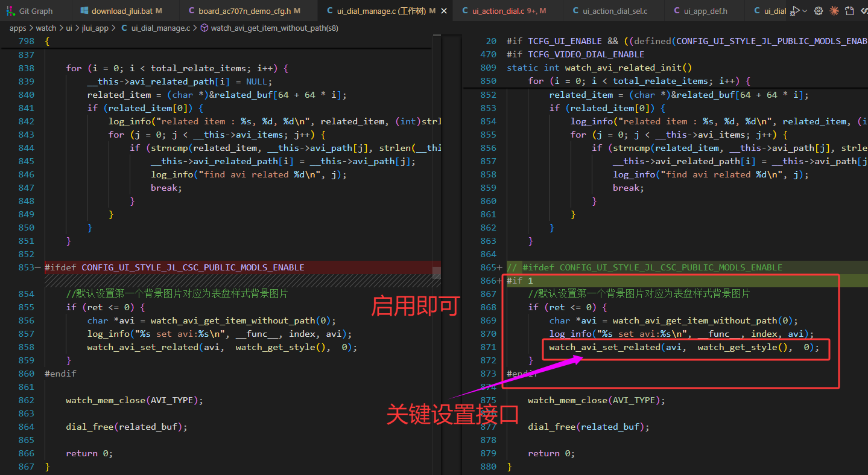Image resolution: width=868 pixels, height=475 pixels.
Task: Click the orange starburst icon in the editor toolbar
Action: (x=834, y=11)
